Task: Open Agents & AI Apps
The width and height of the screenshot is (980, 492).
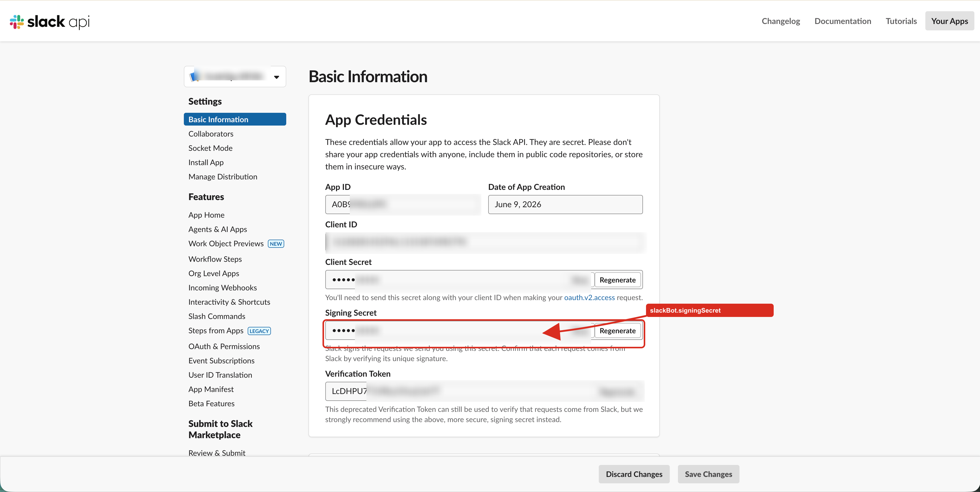Action: 218,229
